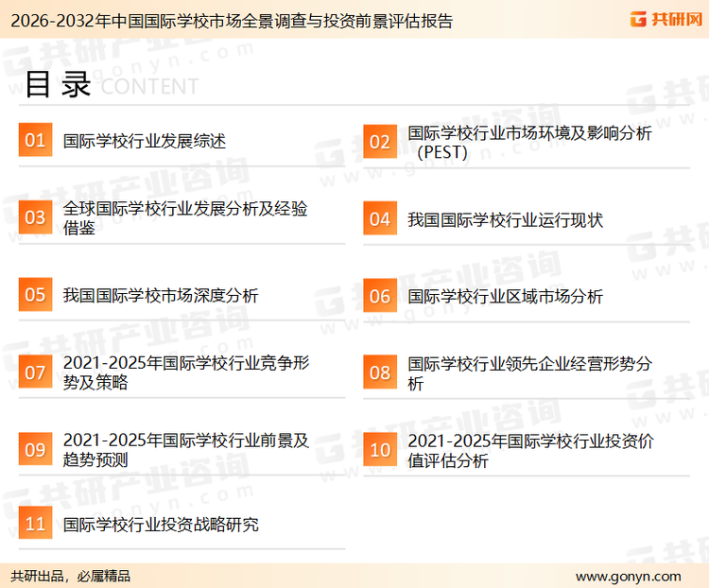
Task: Click the orange 10 chapter badge
Action: coord(380,450)
